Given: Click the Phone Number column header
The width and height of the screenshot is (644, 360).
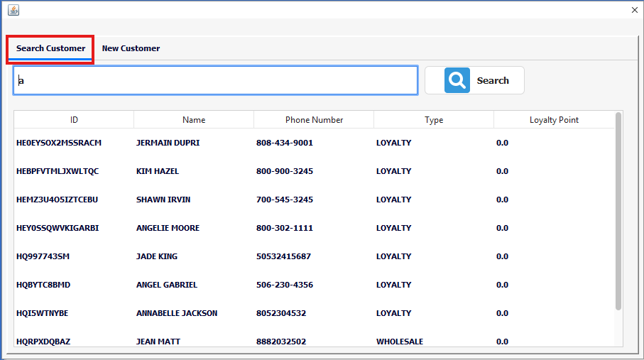Looking at the screenshot, I should point(314,120).
